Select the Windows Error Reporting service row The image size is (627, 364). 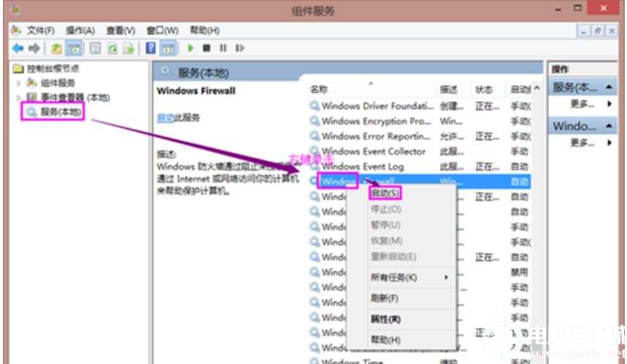pyautogui.click(x=420, y=137)
